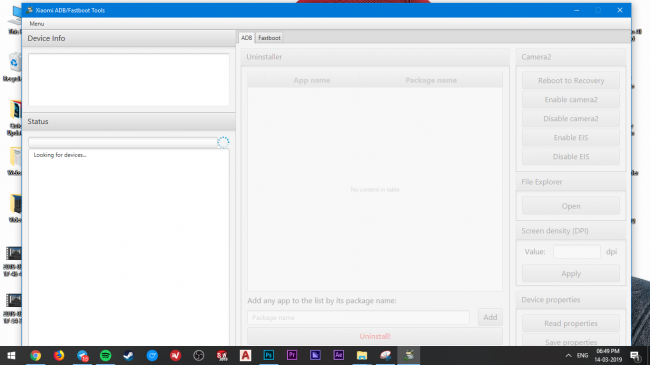Image resolution: width=650 pixels, height=365 pixels.
Task: Click Reboot to Recovery button
Action: 571,80
